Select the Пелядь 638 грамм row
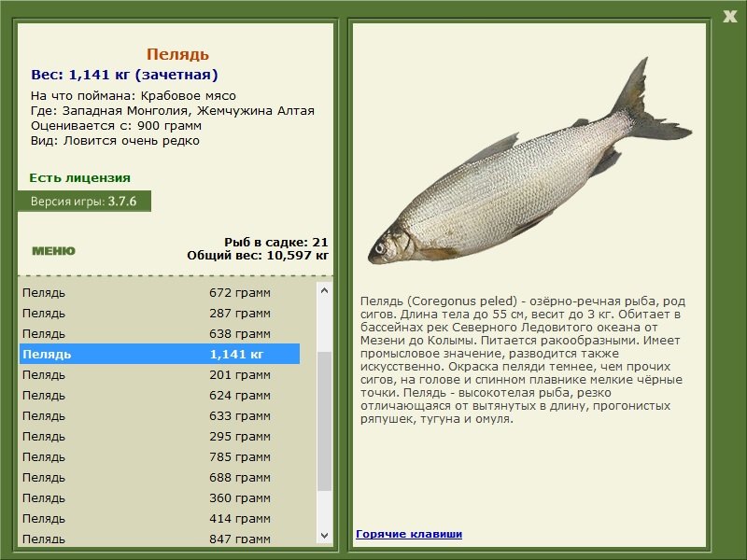The width and height of the screenshot is (747, 560). click(160, 333)
